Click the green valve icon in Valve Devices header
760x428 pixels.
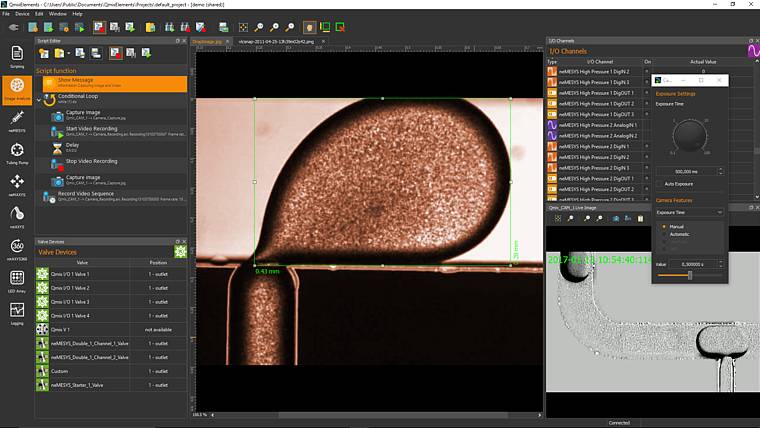click(x=180, y=251)
